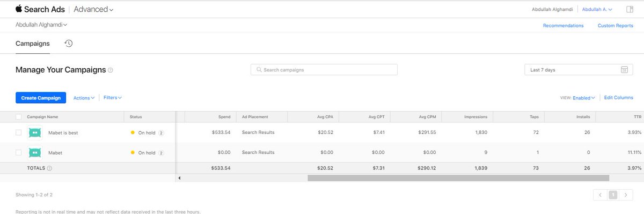The height and width of the screenshot is (214, 644).
Task: Click the horizontal table scrollbar
Action: coord(458,177)
